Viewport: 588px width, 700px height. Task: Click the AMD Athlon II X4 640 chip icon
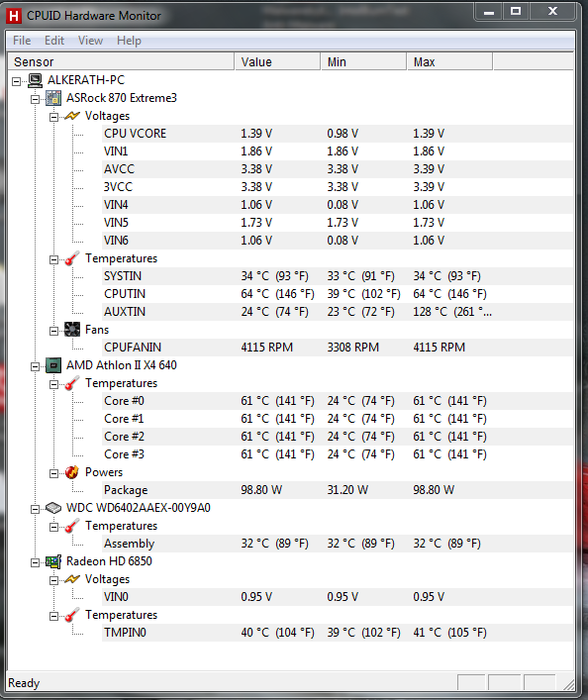pos(53,365)
